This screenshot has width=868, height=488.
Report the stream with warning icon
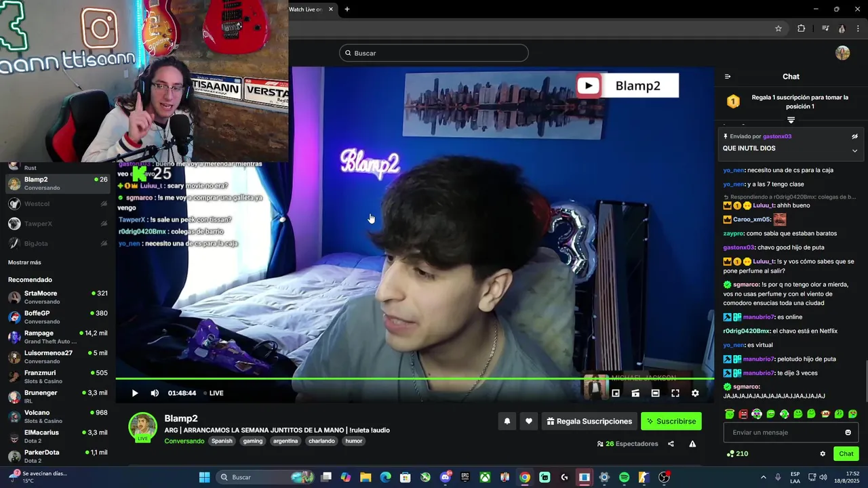692,444
